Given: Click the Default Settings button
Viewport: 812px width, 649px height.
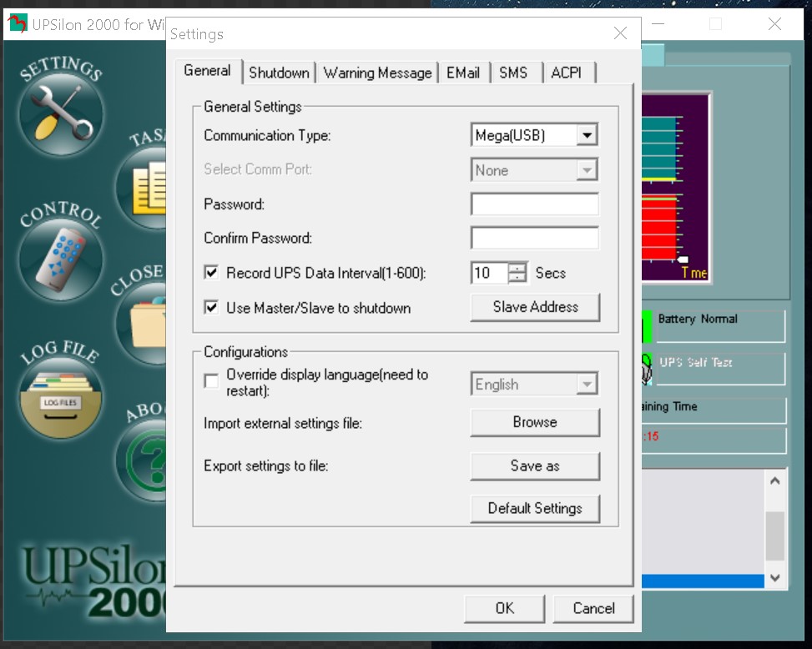Looking at the screenshot, I should [535, 508].
